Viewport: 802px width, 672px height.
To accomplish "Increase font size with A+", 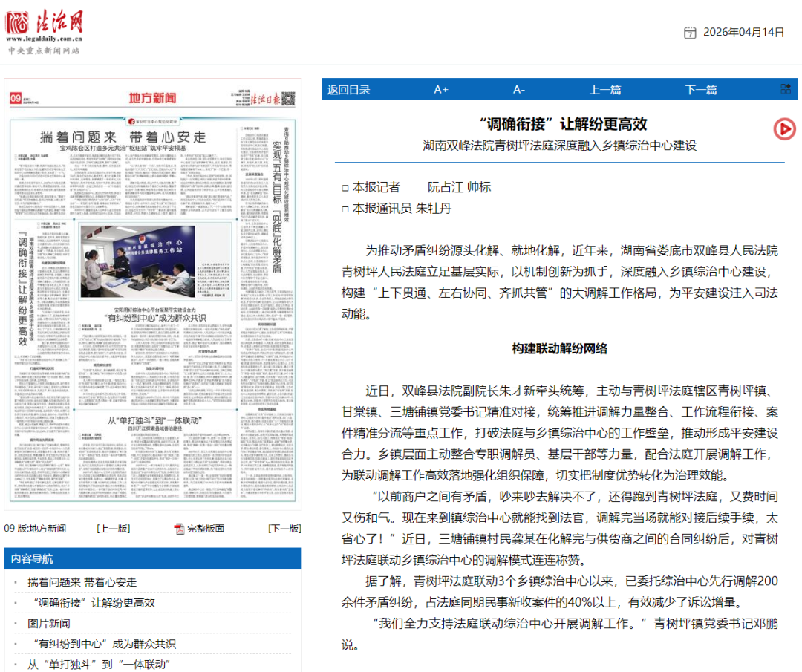I will pyautogui.click(x=441, y=90).
